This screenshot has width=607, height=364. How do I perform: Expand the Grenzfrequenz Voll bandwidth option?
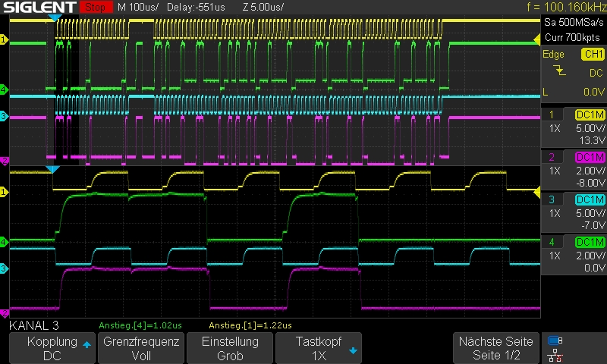[x=140, y=349]
